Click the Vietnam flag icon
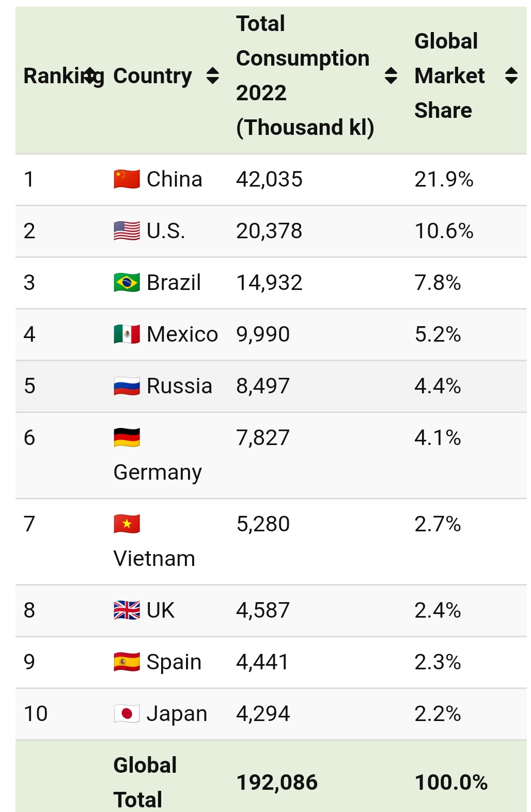531x812 pixels. 127,524
